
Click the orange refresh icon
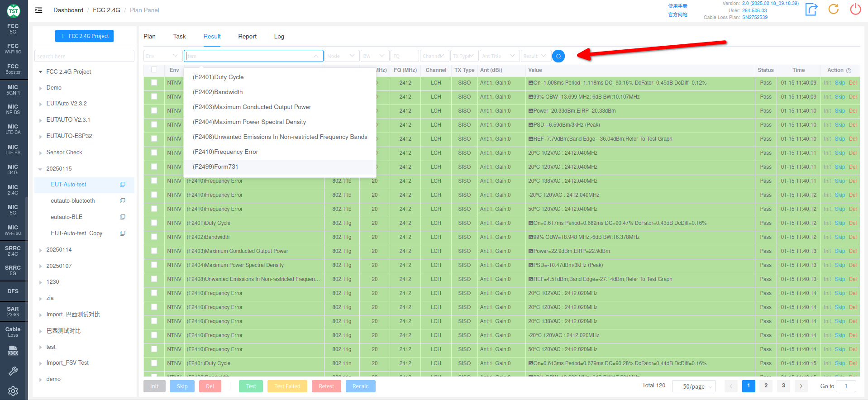point(833,10)
